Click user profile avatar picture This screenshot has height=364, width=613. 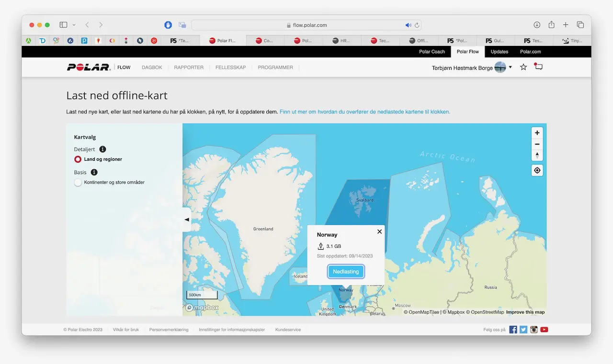click(x=500, y=67)
